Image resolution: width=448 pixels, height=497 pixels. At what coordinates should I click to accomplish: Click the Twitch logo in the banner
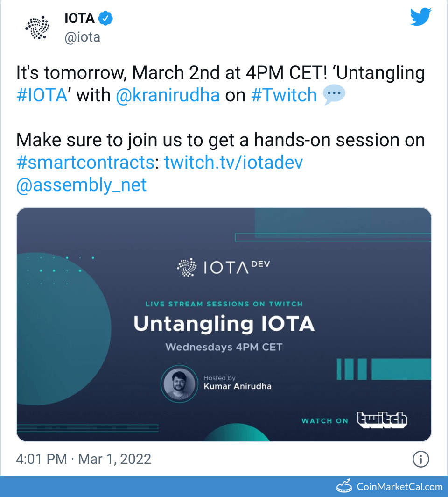pyautogui.click(x=382, y=419)
